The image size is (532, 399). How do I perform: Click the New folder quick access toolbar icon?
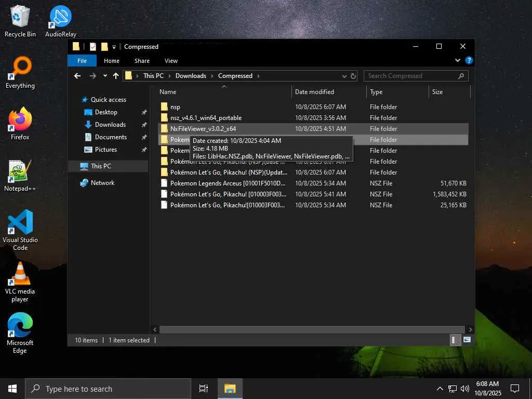104,46
